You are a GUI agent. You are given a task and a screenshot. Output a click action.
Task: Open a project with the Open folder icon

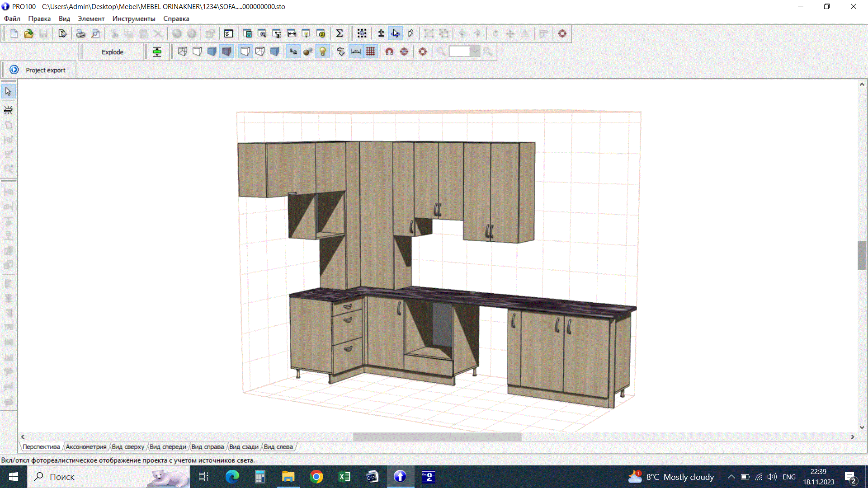[x=28, y=33]
